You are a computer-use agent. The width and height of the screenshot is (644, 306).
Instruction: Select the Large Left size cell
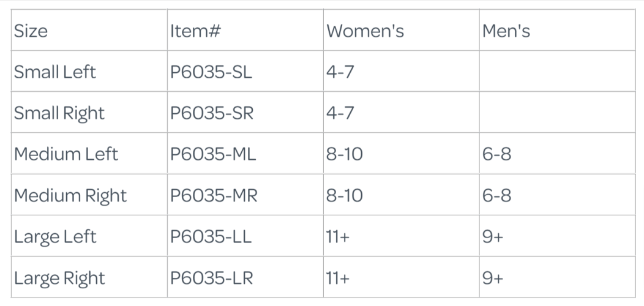tap(55, 237)
